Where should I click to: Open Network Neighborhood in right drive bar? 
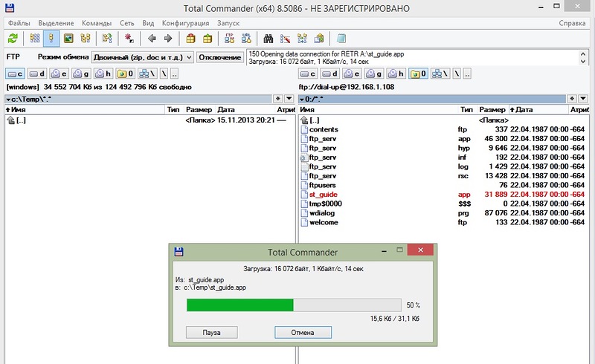(x=440, y=74)
